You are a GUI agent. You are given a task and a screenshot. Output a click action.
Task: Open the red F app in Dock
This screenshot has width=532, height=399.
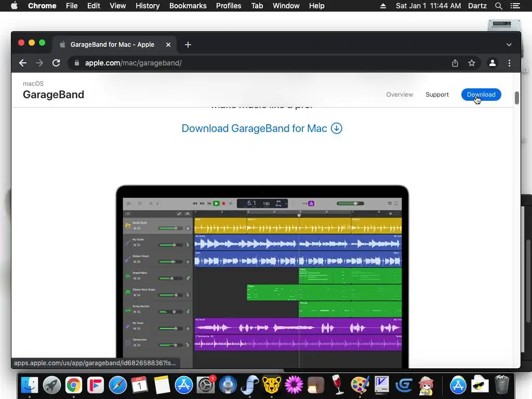[x=96, y=385]
